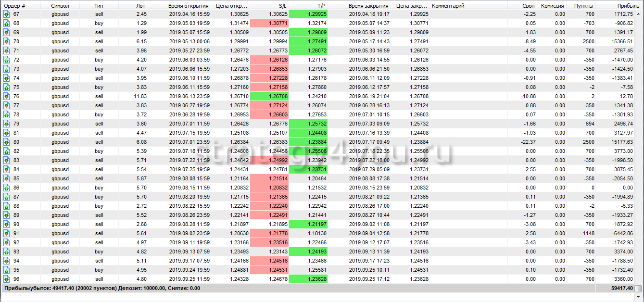Click the buy order icon for order 68
644x302 pixels.
(x=7, y=23)
